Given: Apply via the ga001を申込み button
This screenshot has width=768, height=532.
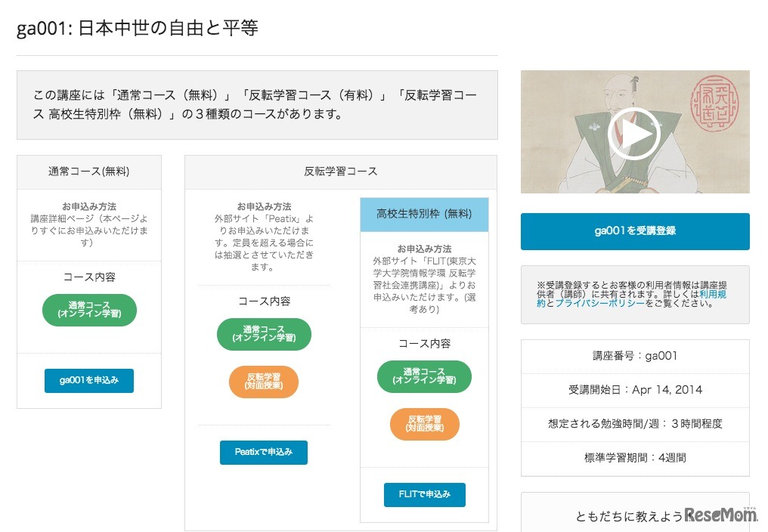Looking at the screenshot, I should coord(88,381).
